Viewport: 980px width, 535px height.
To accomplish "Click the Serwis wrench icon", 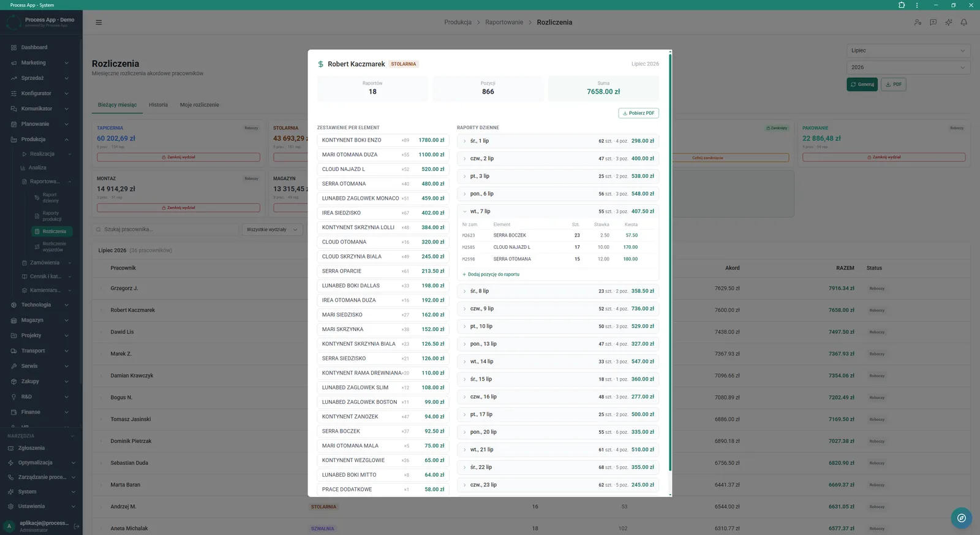I will coord(13,366).
